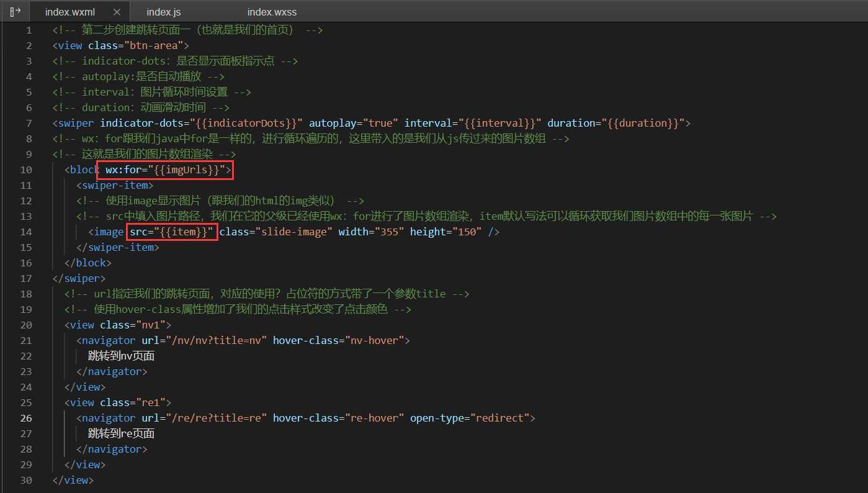
Task: Click the text 跳转到nv页面
Action: tap(121, 356)
